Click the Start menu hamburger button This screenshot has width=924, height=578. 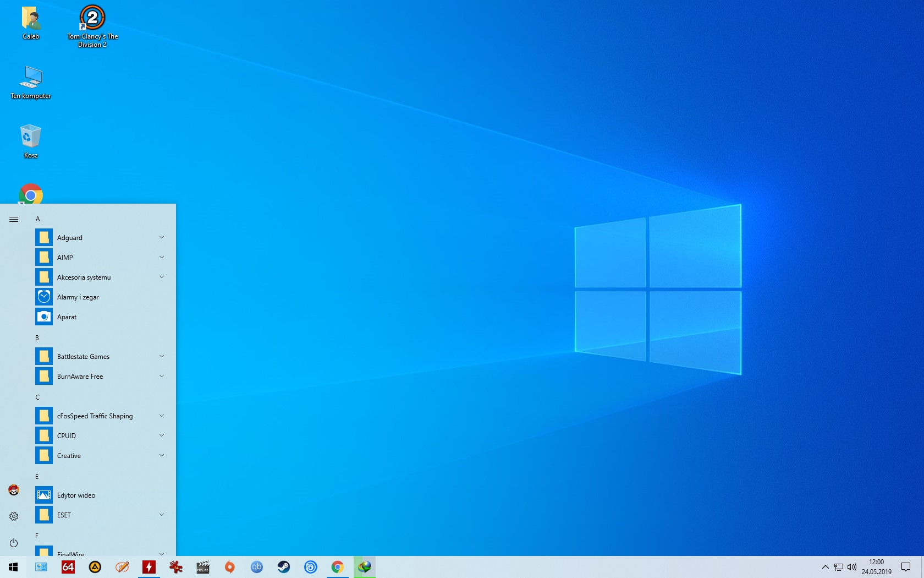[x=14, y=219]
